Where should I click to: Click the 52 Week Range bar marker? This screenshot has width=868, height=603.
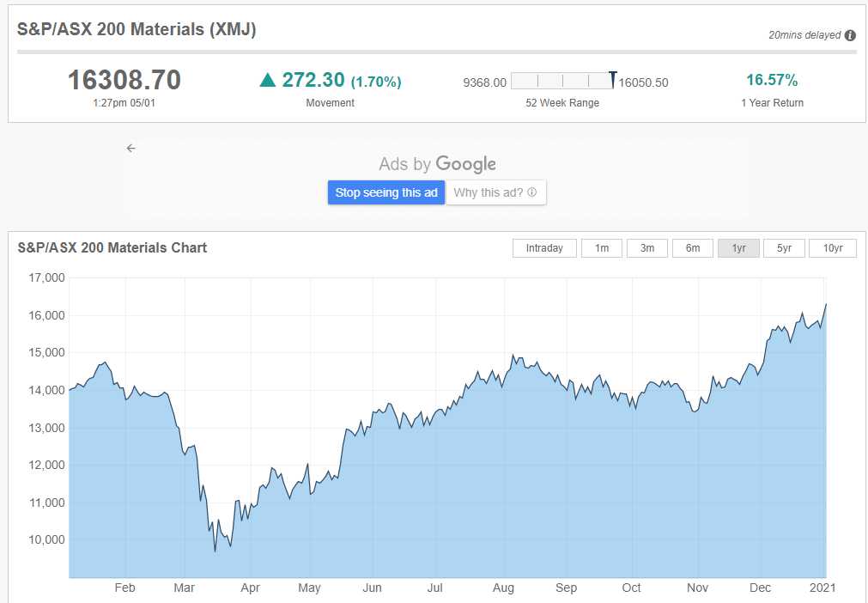pos(612,81)
